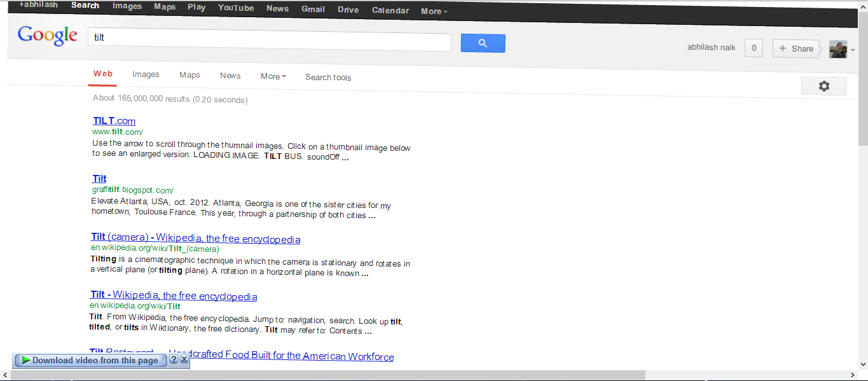Click the graffitilt.blogspot.com/ green URL
Image resolution: width=868 pixels, height=381 pixels.
132,190
